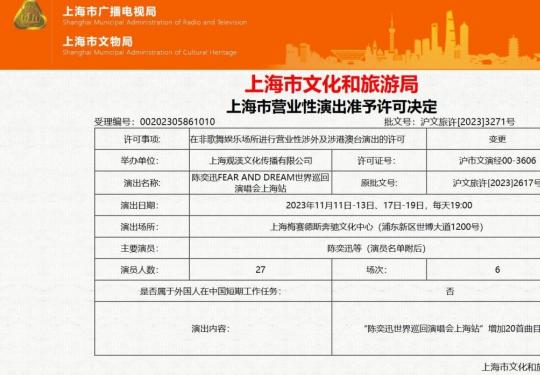Select venue 上海梅赛德斯奔驰文化中心 cell
This screenshot has height=375, width=540.
(365, 227)
